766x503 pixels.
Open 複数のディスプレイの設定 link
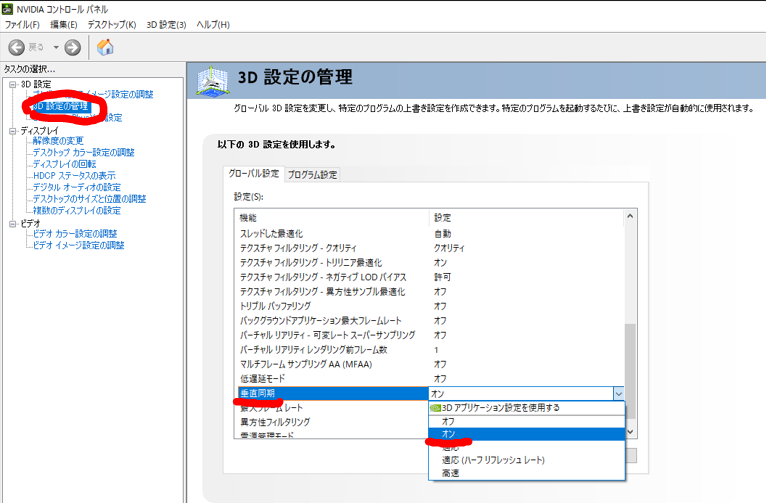pyautogui.click(x=77, y=210)
